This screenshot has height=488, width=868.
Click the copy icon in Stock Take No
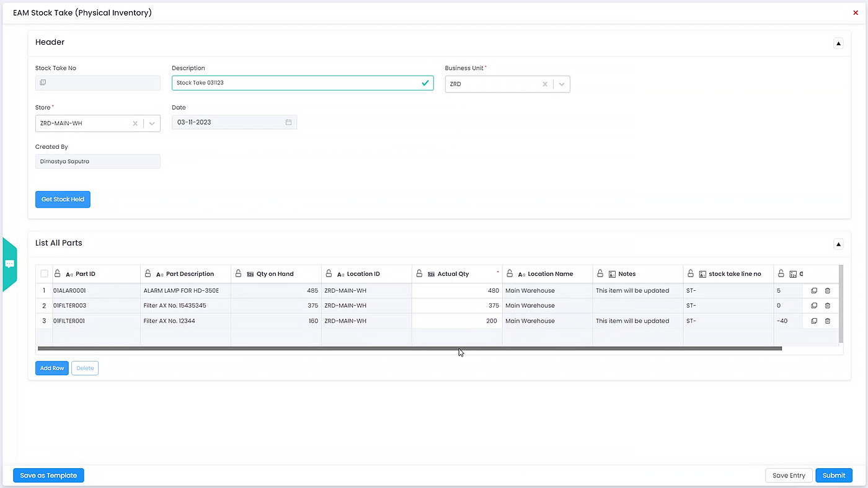[43, 82]
